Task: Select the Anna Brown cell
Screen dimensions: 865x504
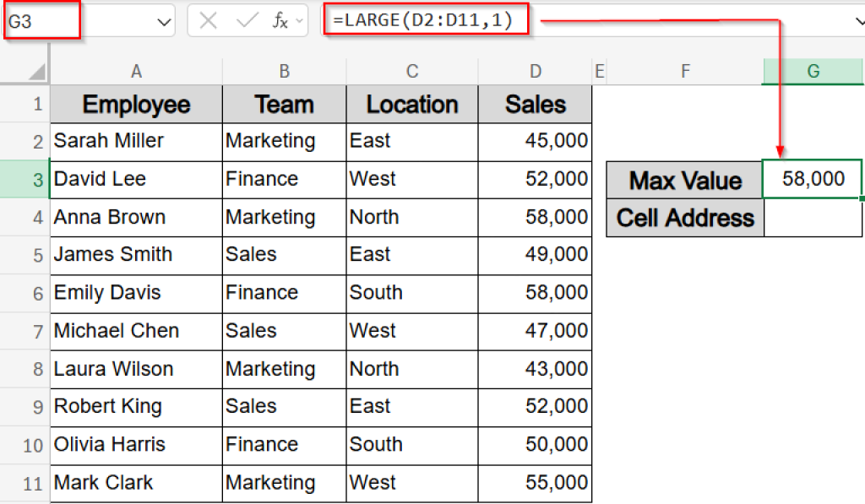Action: pyautogui.click(x=136, y=218)
